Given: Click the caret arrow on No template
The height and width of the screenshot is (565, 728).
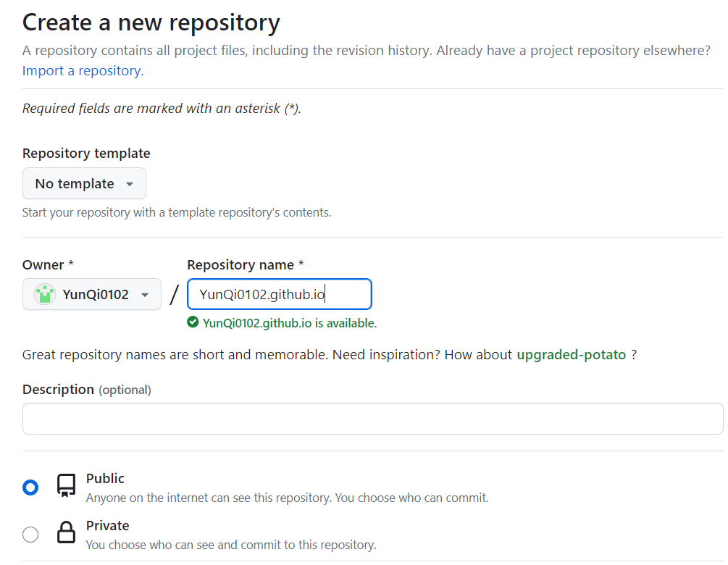Looking at the screenshot, I should pos(130,184).
